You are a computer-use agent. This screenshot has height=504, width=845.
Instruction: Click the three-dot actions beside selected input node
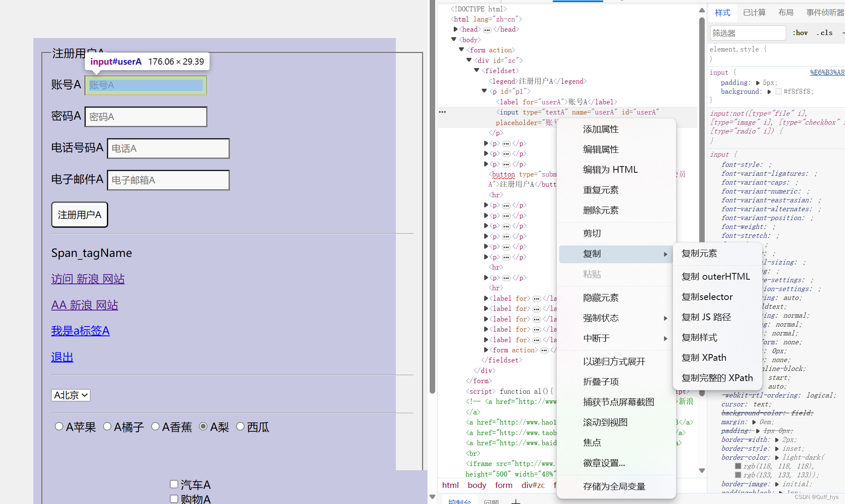tap(442, 112)
